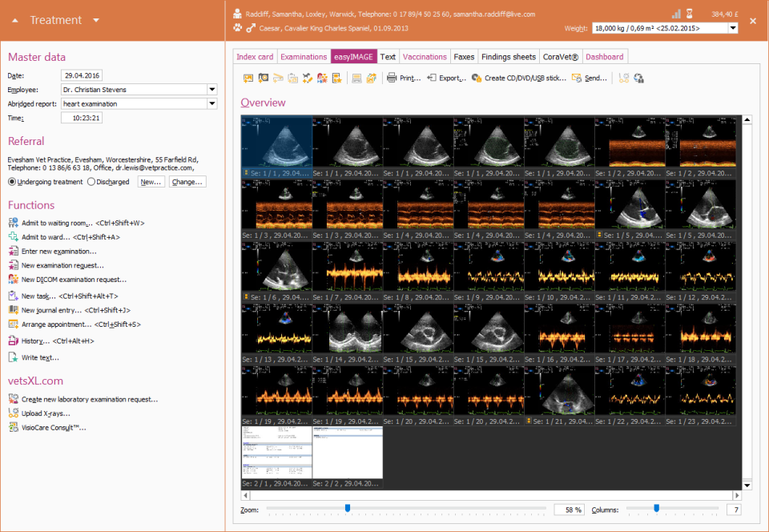Viewport: 769px width, 532px height.
Task: Switch to the Examinations tab
Action: 304,57
